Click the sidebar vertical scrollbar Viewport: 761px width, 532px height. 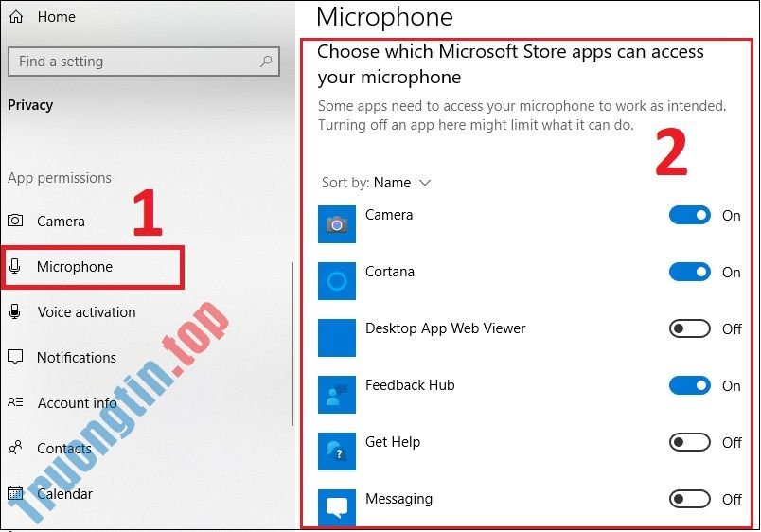coord(292,345)
